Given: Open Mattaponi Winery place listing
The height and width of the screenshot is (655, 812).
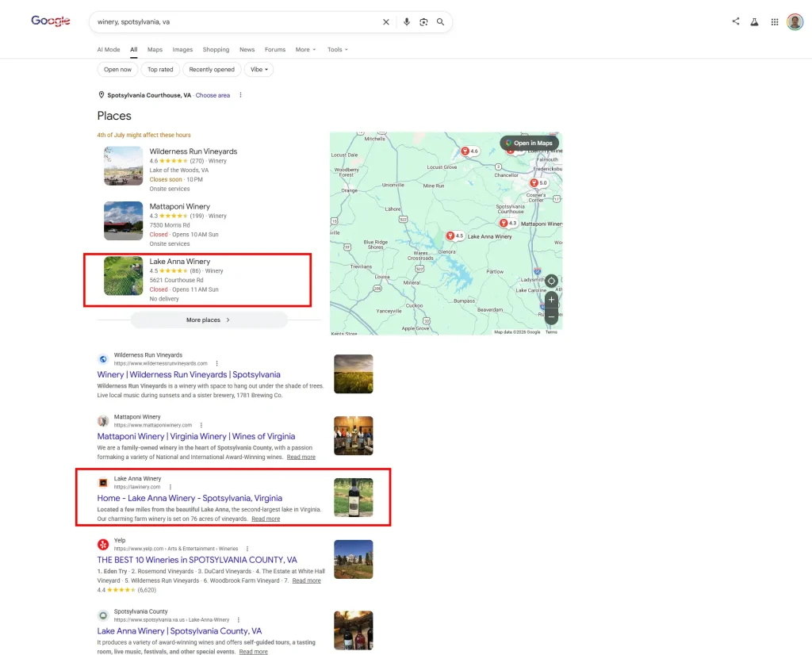Looking at the screenshot, I should coord(180,206).
